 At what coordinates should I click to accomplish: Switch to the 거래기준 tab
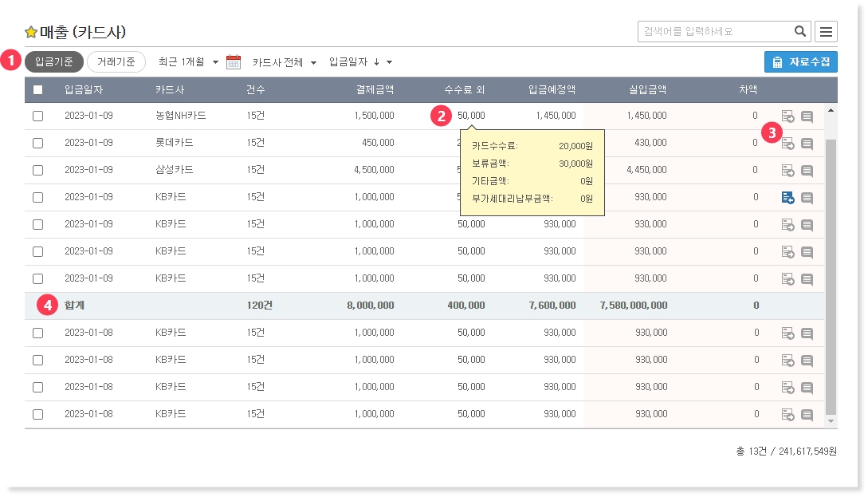click(116, 61)
